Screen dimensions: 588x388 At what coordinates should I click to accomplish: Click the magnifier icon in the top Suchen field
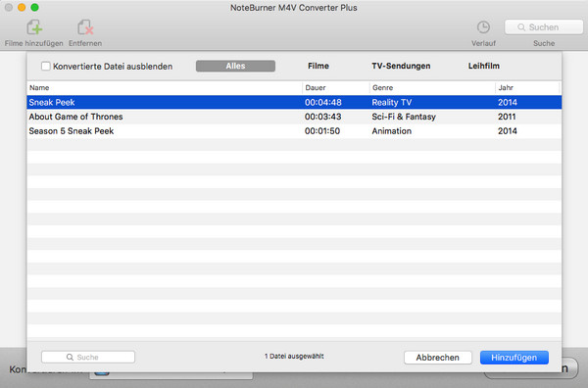(x=521, y=27)
